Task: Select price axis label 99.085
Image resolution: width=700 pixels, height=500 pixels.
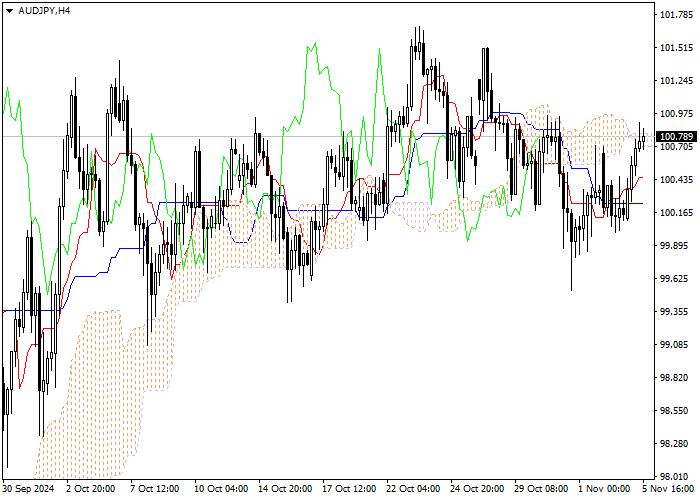Action: [676, 345]
